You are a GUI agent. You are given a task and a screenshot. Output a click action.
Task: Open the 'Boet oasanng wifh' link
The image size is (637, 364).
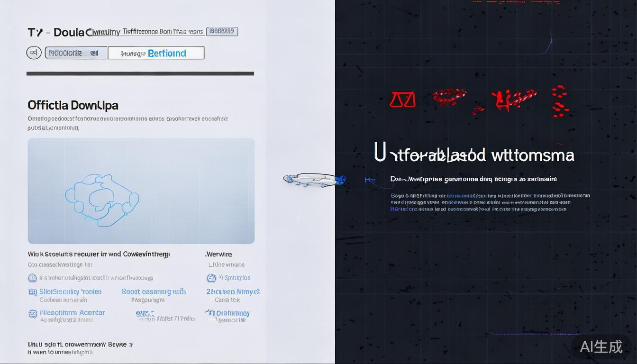tap(154, 292)
